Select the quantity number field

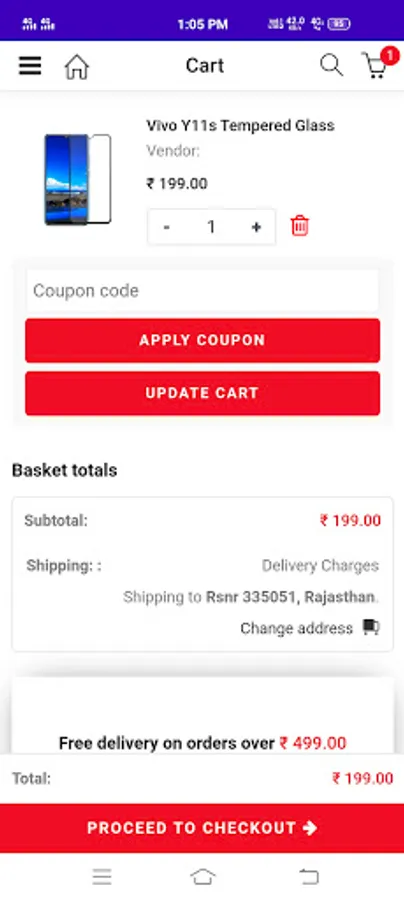pyautogui.click(x=211, y=227)
